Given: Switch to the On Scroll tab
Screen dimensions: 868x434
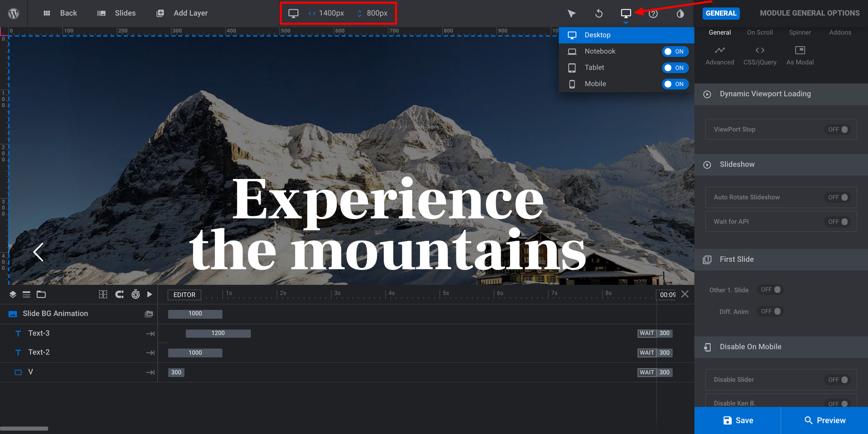Looking at the screenshot, I should tap(760, 33).
